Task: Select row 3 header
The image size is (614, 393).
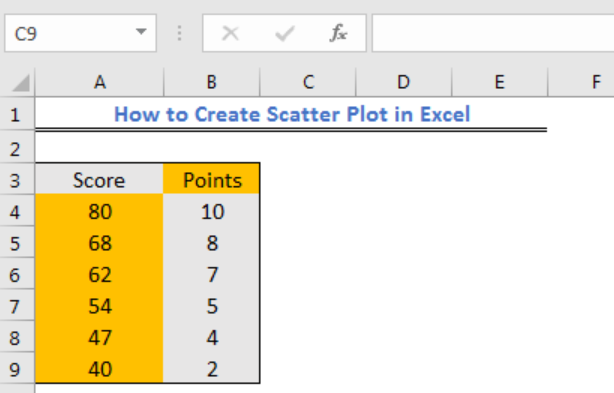Action: 17,179
